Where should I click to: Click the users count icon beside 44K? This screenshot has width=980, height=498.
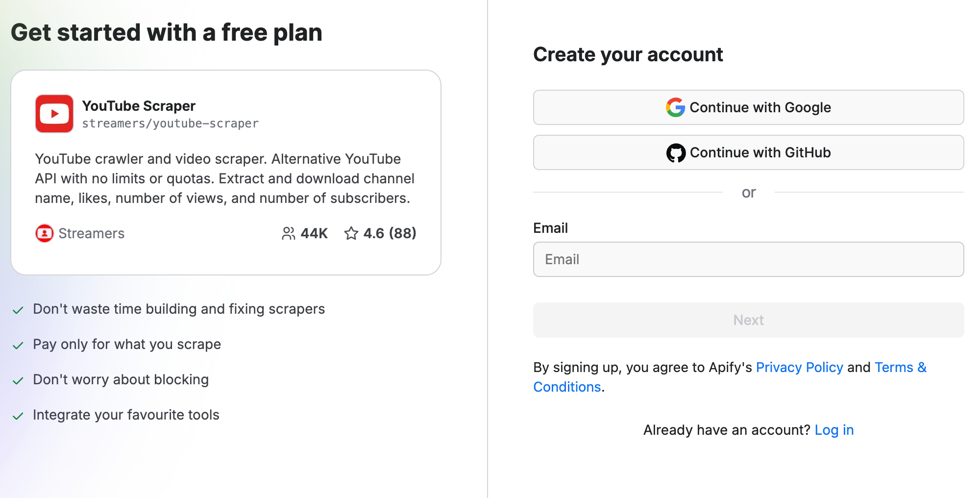tap(289, 233)
